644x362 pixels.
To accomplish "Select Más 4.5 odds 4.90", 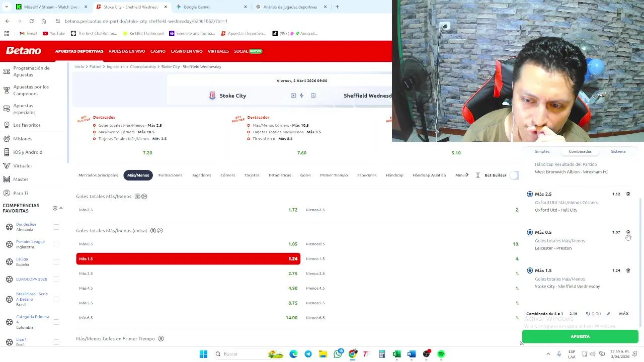I will point(188,288).
